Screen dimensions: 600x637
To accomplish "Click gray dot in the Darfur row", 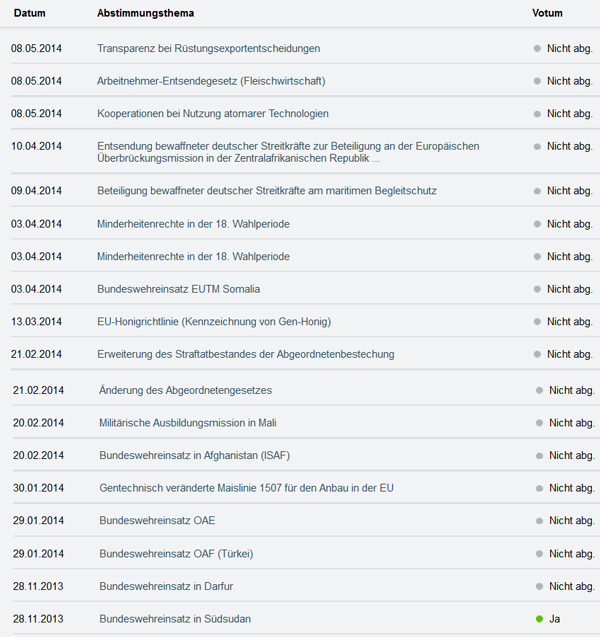I will pos(540,586).
